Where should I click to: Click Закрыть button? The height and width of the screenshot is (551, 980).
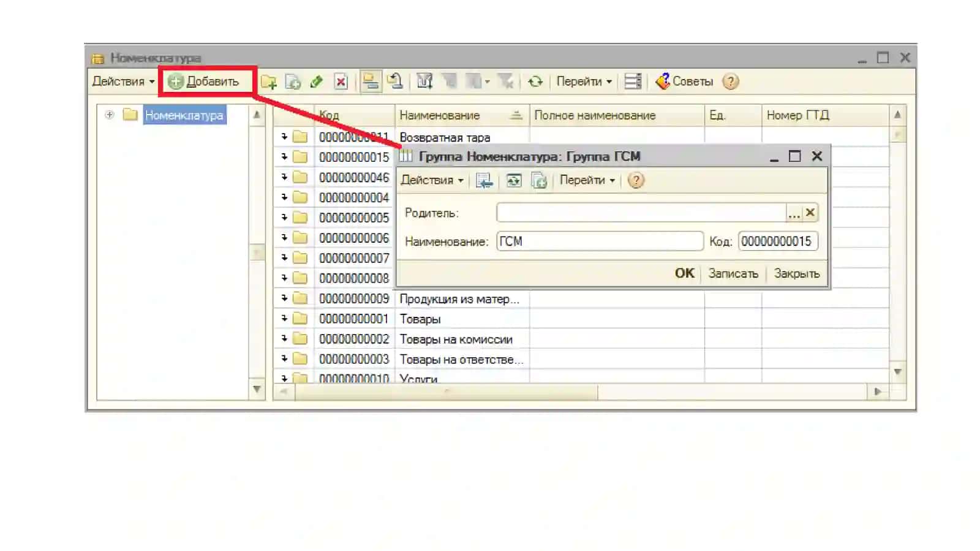pyautogui.click(x=796, y=273)
